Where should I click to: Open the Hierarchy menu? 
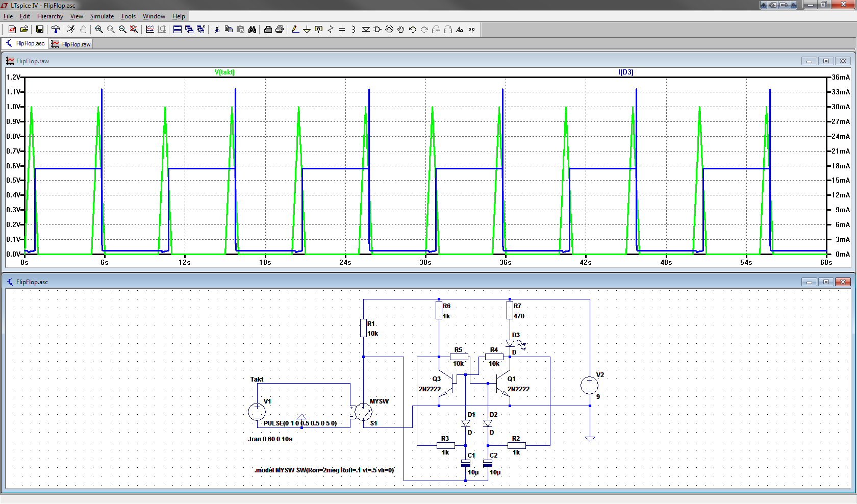tap(50, 16)
